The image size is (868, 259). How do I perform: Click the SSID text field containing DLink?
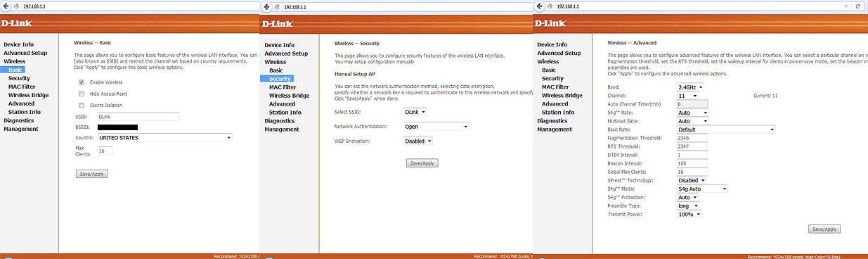tap(138, 117)
